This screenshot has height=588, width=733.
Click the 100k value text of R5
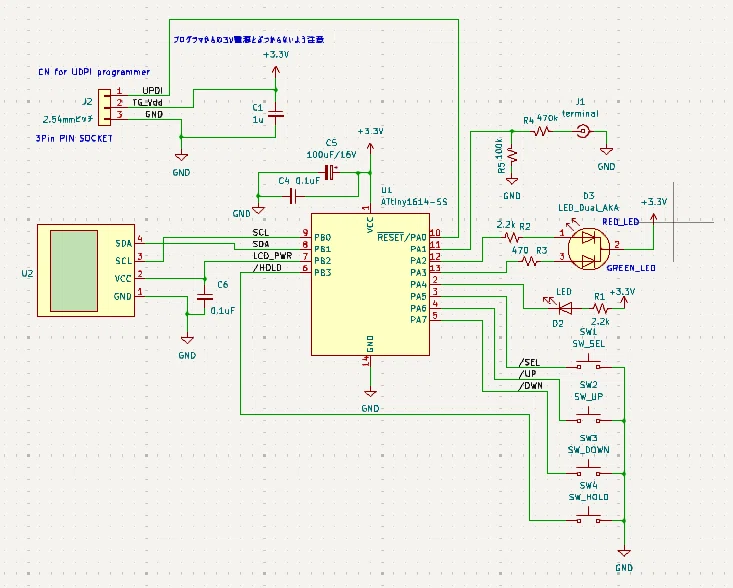(x=499, y=148)
